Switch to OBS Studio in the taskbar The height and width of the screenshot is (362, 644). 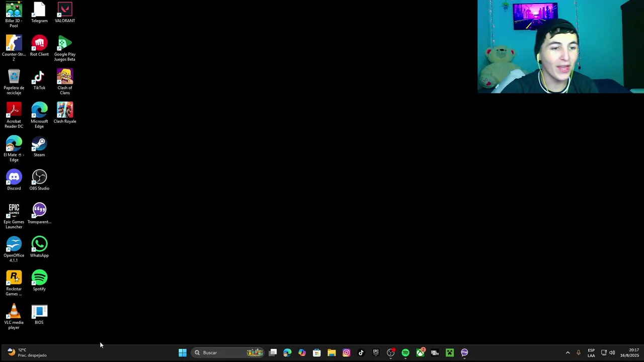coord(390,353)
